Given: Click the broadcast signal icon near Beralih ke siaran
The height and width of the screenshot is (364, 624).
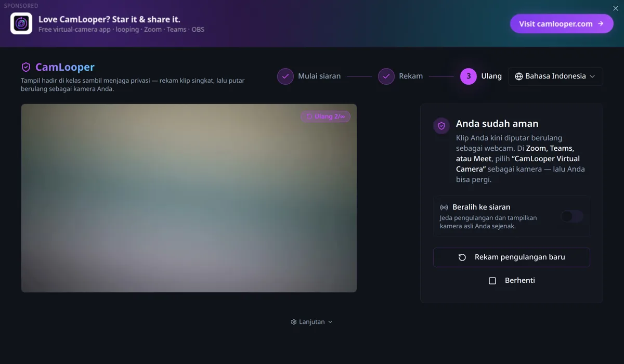Looking at the screenshot, I should tap(444, 207).
